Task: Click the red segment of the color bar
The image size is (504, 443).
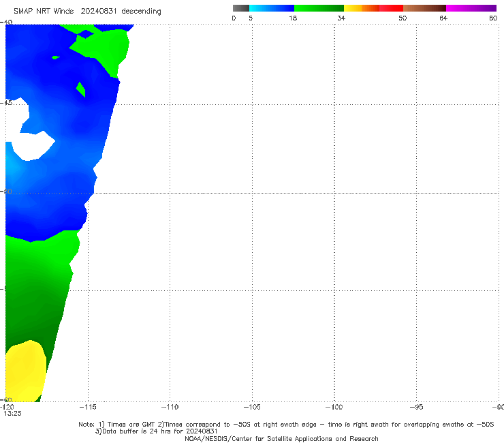Action: tap(391, 8)
